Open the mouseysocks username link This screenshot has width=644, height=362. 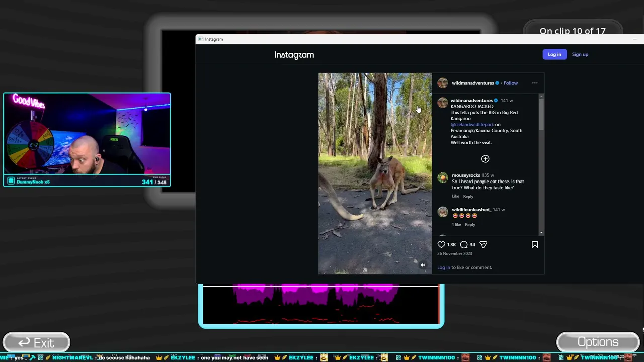click(466, 175)
